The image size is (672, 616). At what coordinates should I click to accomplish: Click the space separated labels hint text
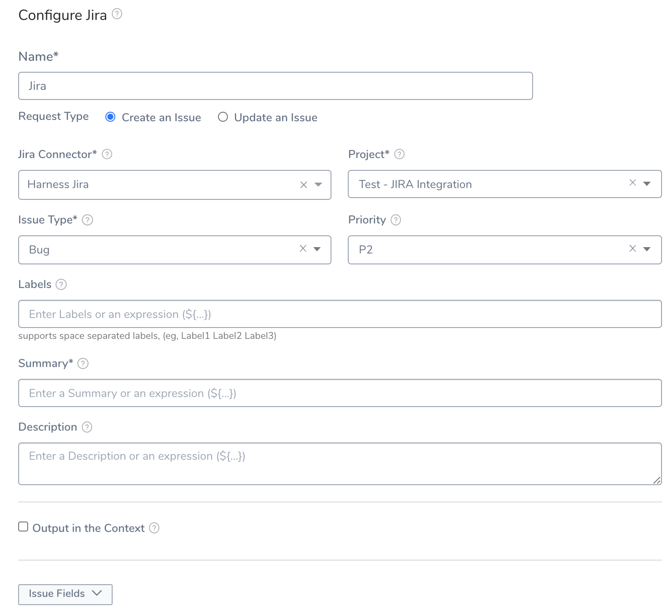tap(148, 336)
